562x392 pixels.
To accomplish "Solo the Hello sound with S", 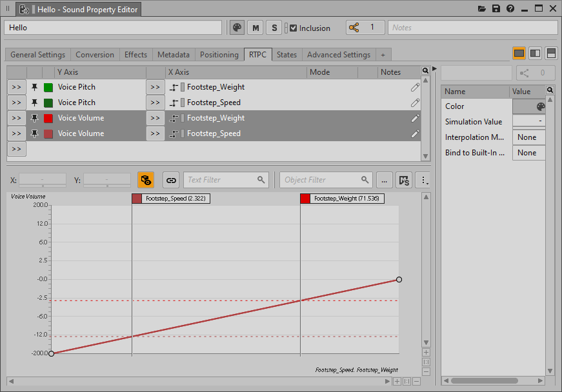I will pos(274,28).
